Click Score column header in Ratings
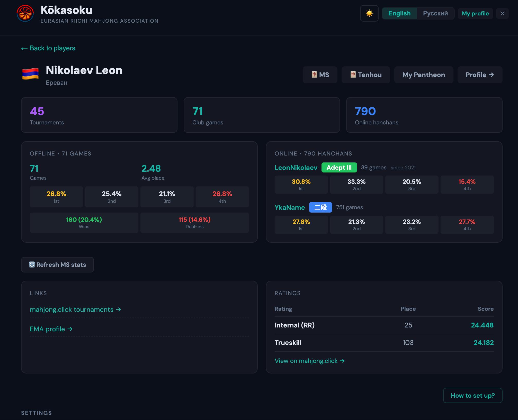The image size is (518, 420). click(486, 309)
